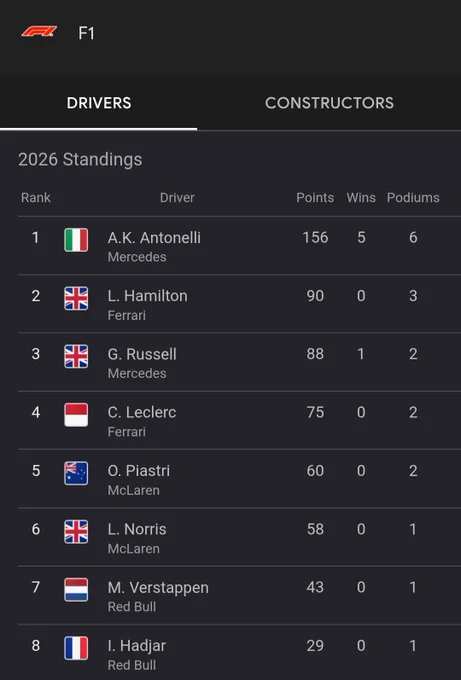Click the Australian flag beside O. Piastri
This screenshot has width=461, height=680.
(76, 473)
